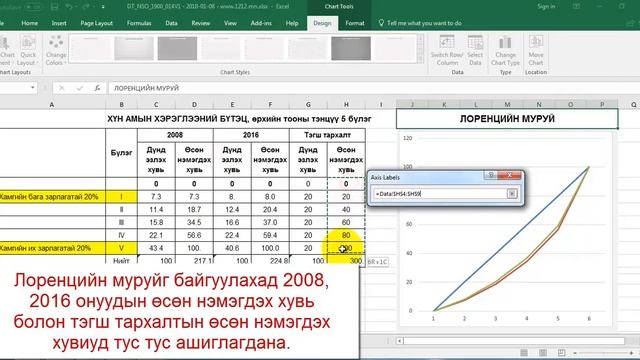This screenshot has width=640, height=360.
Task: Click cell with value 224.8
Action: pyautogui.click(x=270, y=260)
